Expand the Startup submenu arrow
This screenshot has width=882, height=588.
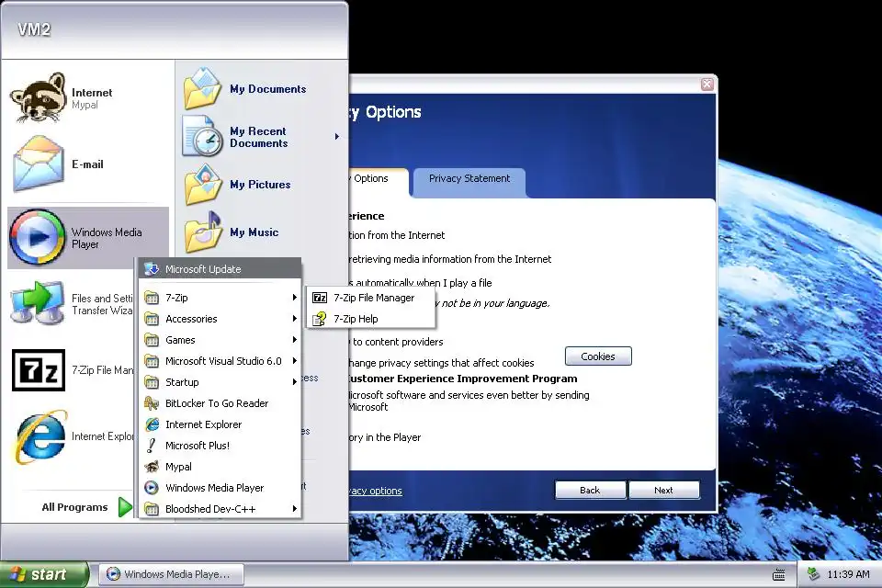click(x=294, y=382)
